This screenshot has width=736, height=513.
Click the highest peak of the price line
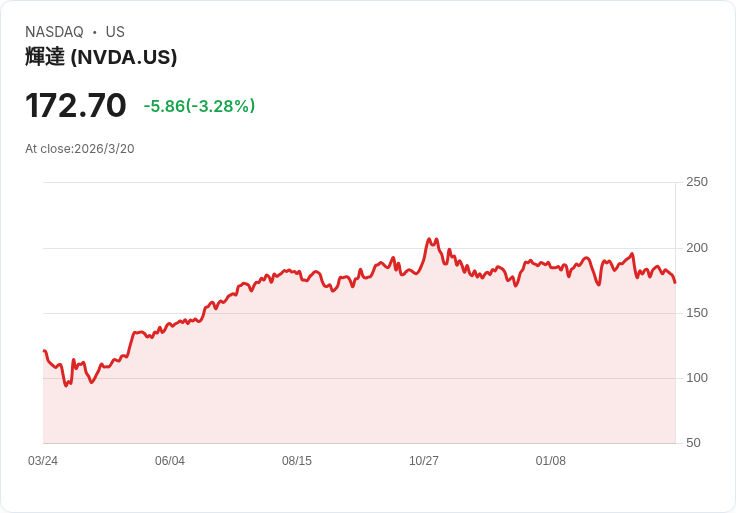click(x=429, y=239)
